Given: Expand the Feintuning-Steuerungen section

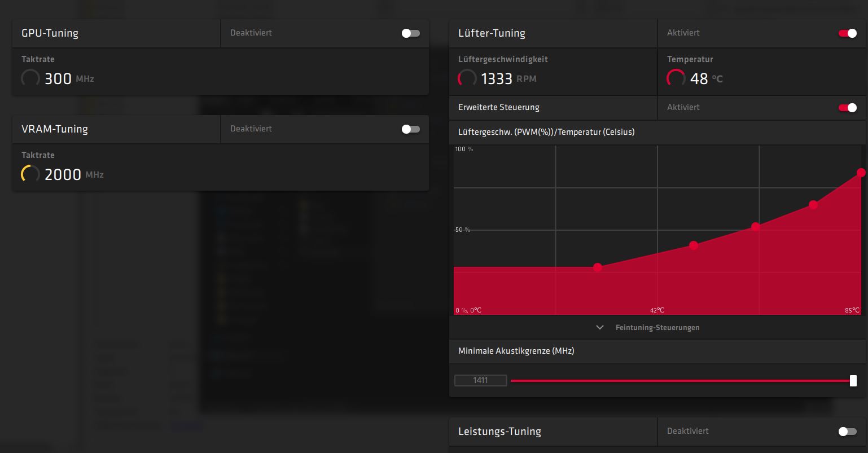Looking at the screenshot, I should pyautogui.click(x=657, y=327).
